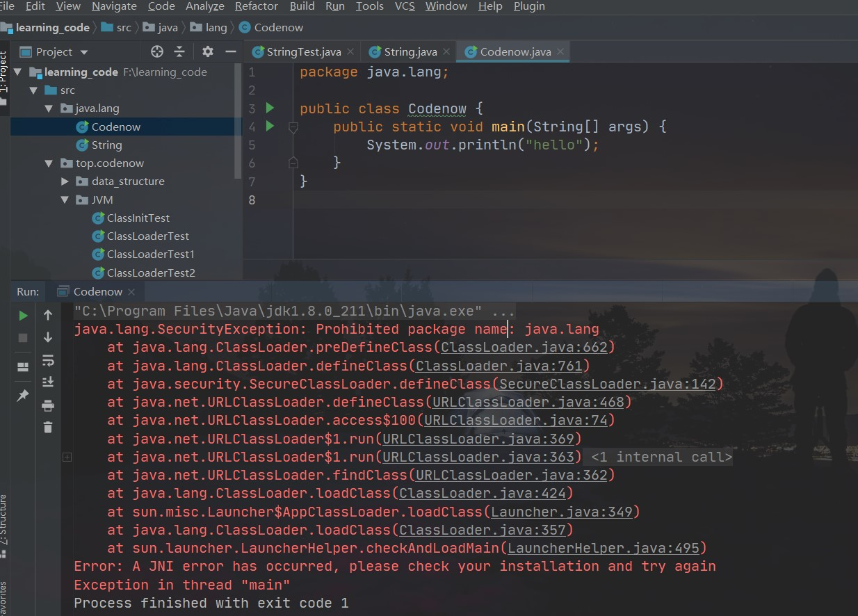The image size is (858, 616).
Task: Open the Plugin menu
Action: pyautogui.click(x=529, y=6)
